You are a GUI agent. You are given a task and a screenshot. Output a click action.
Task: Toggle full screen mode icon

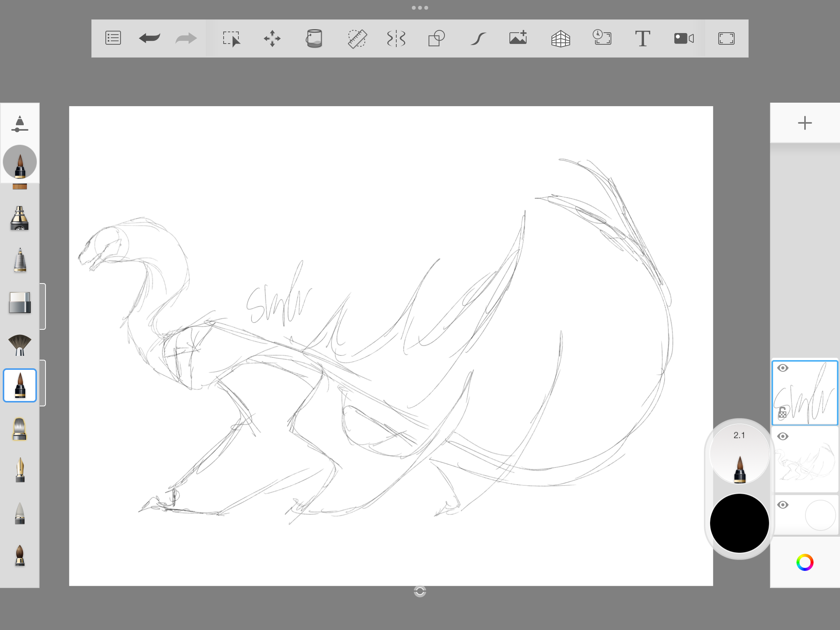[726, 38]
